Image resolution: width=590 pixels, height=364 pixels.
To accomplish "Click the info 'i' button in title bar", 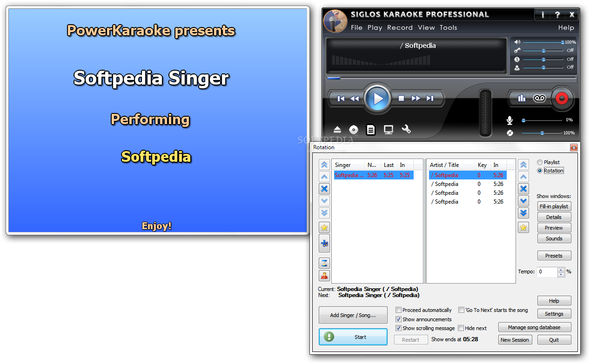I will [542, 15].
